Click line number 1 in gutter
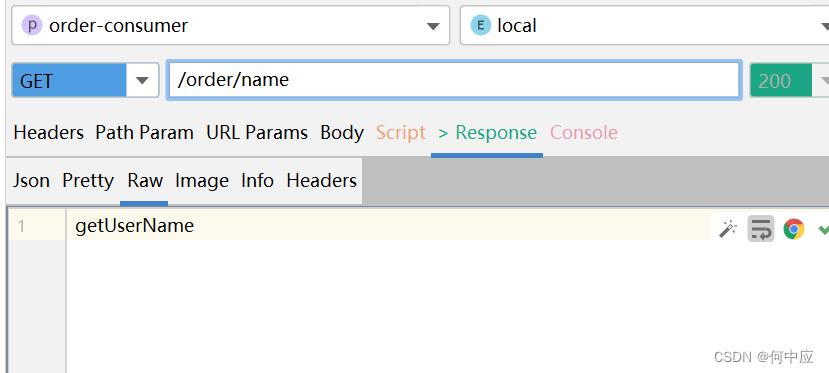The image size is (829, 373). point(21,226)
